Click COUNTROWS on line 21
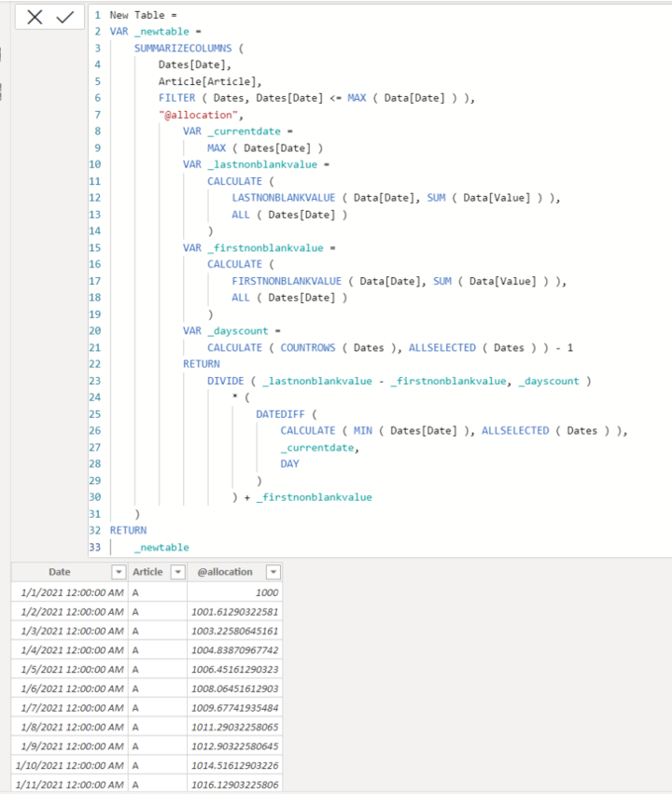This screenshot has width=672, height=794. click(x=308, y=348)
